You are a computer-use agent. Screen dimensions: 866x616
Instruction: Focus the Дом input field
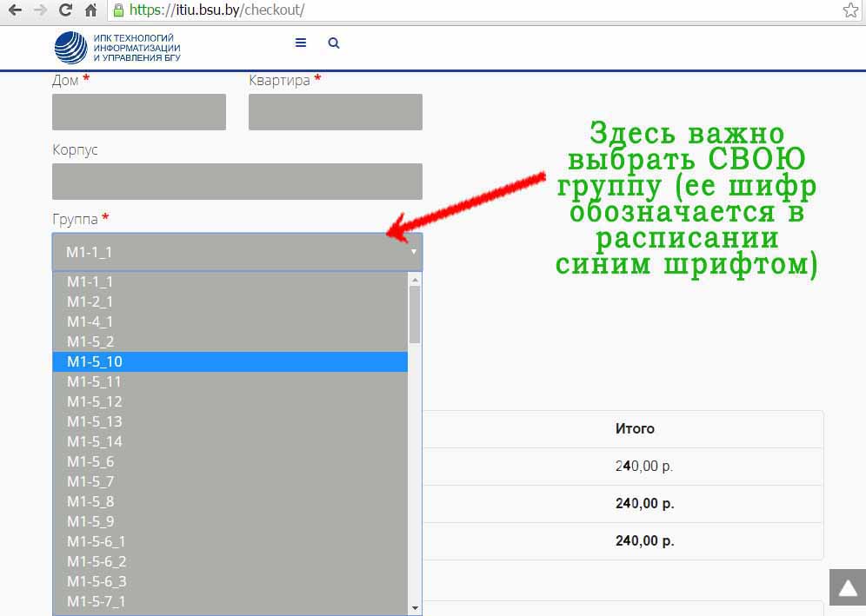[x=138, y=112]
